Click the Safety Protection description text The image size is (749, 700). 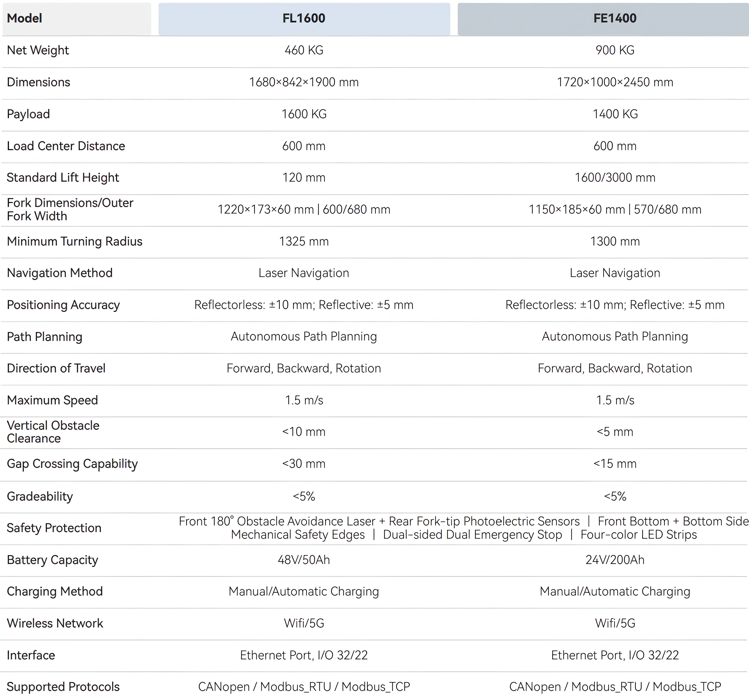click(464, 528)
